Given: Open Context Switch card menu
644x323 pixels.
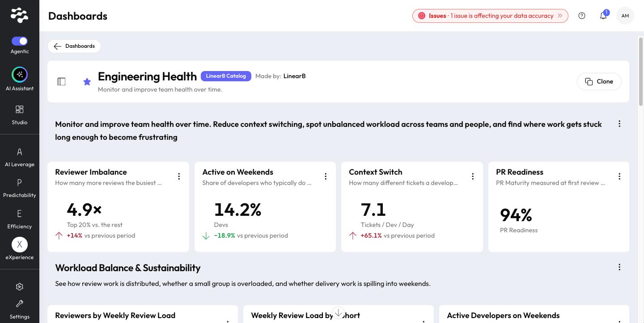Looking at the screenshot, I should (473, 176).
